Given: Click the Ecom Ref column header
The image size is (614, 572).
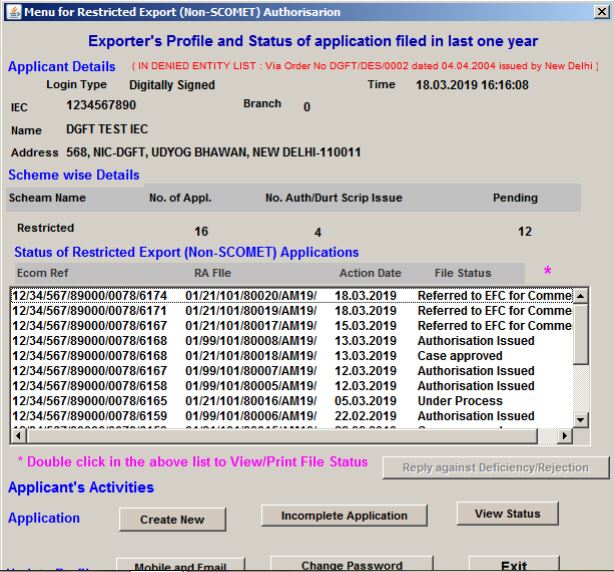Looking at the screenshot, I should coord(42,273).
